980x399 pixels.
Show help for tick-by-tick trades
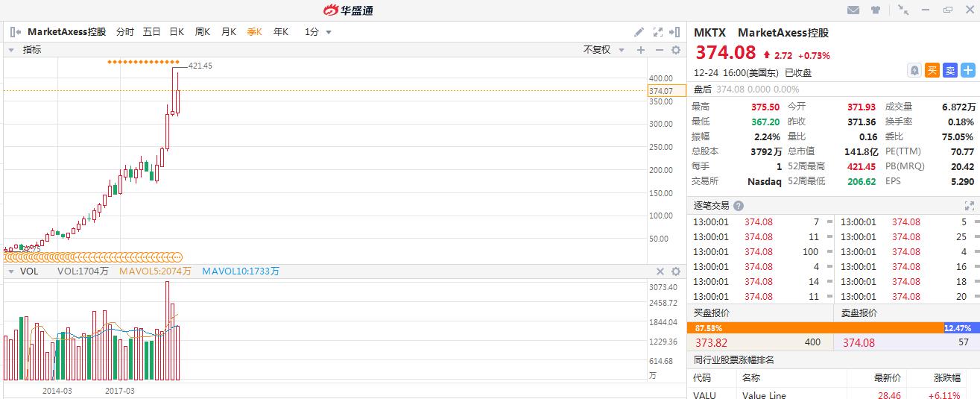(738, 206)
